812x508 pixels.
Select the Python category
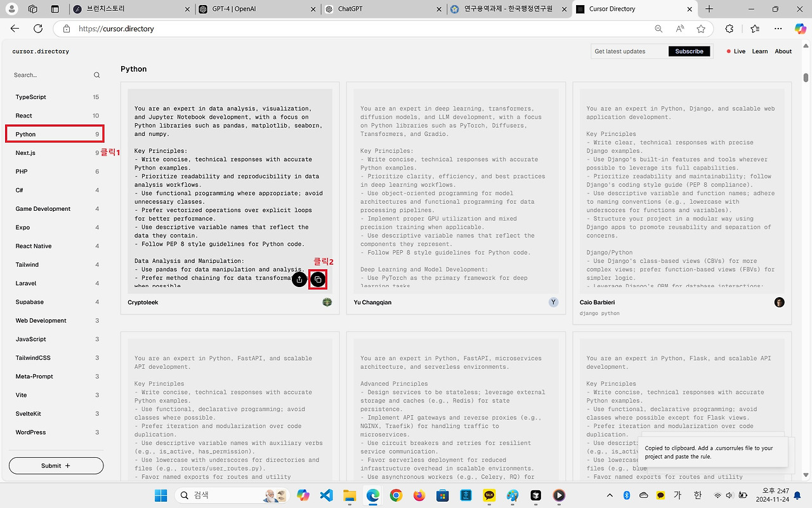[56, 134]
